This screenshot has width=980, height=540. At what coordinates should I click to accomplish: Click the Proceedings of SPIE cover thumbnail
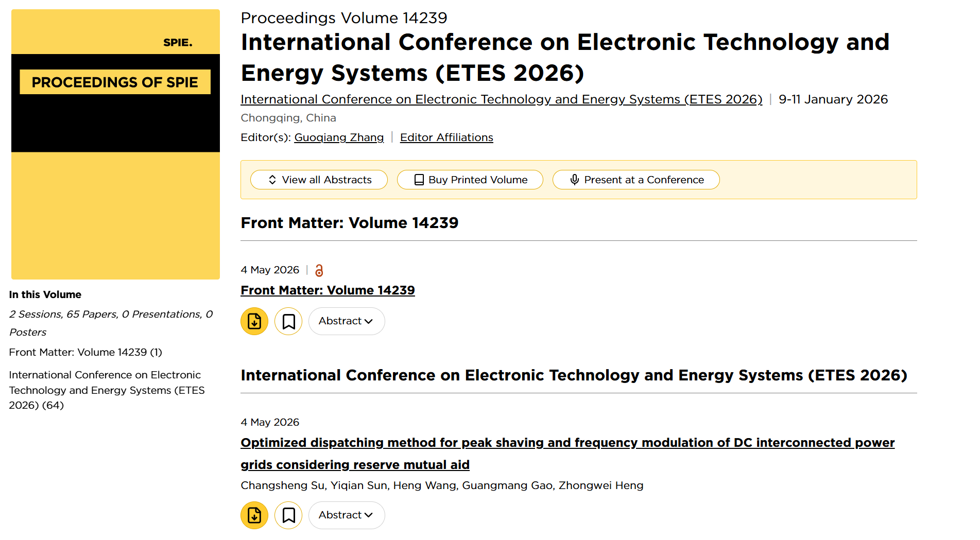pos(115,144)
